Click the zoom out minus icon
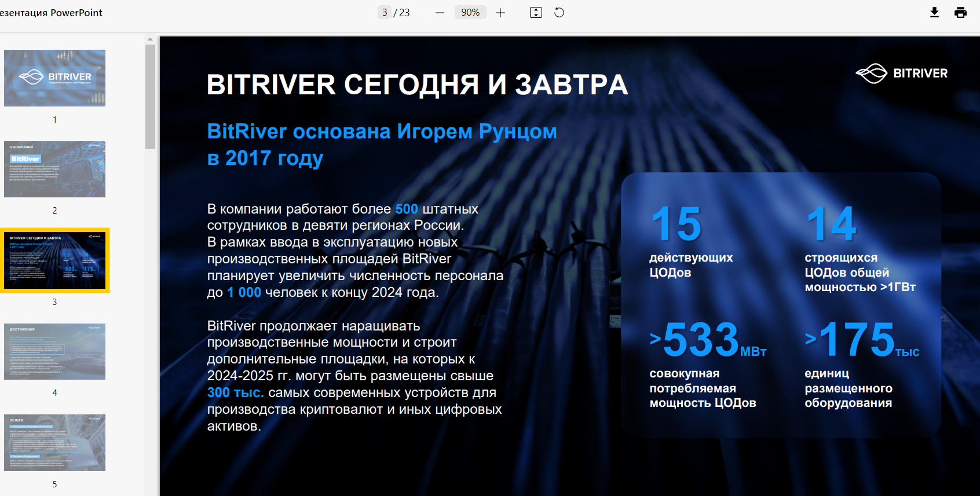Image resolution: width=980 pixels, height=496 pixels. [x=440, y=13]
